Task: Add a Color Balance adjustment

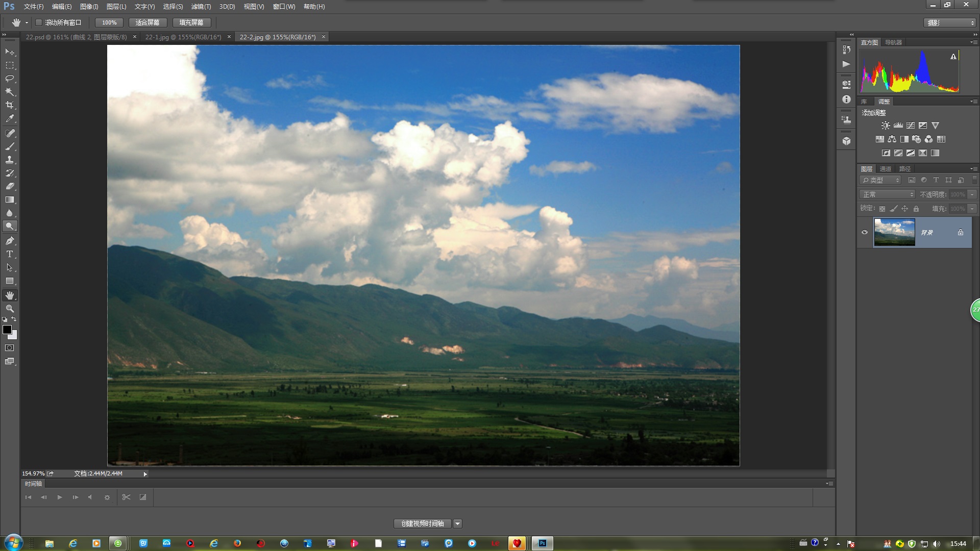Action: tap(892, 139)
